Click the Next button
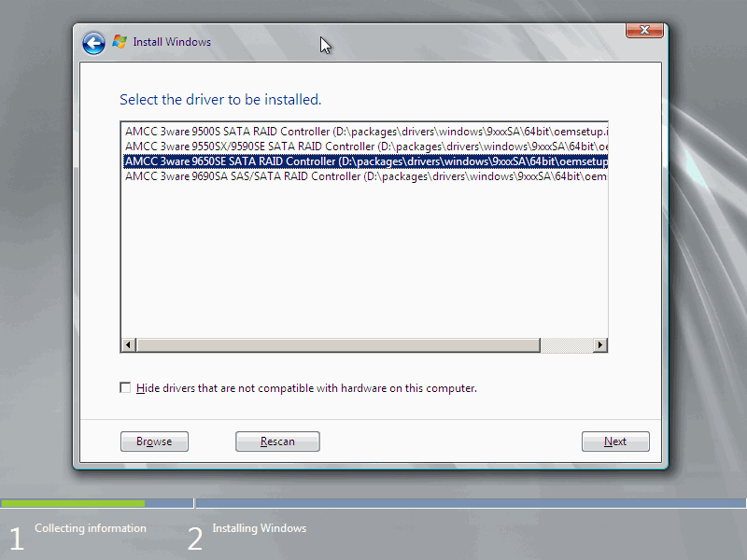 tap(615, 441)
